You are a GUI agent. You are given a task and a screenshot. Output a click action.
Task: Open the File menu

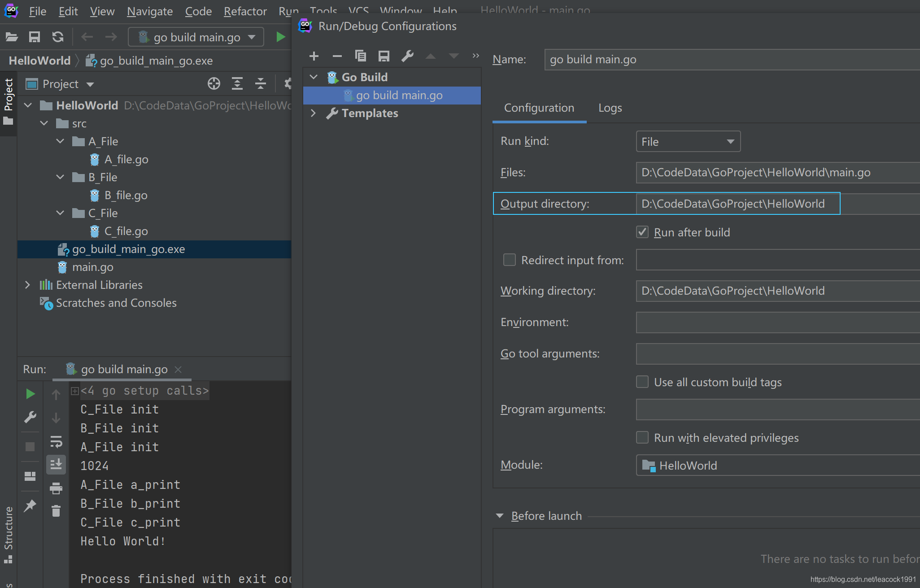point(38,11)
